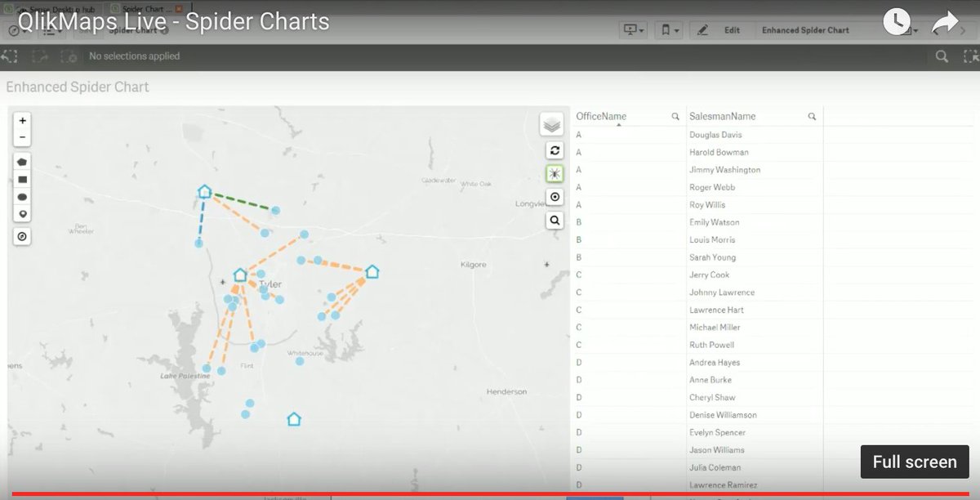Refresh the map with the reload icon
The width and height of the screenshot is (980, 500).
(x=554, y=150)
